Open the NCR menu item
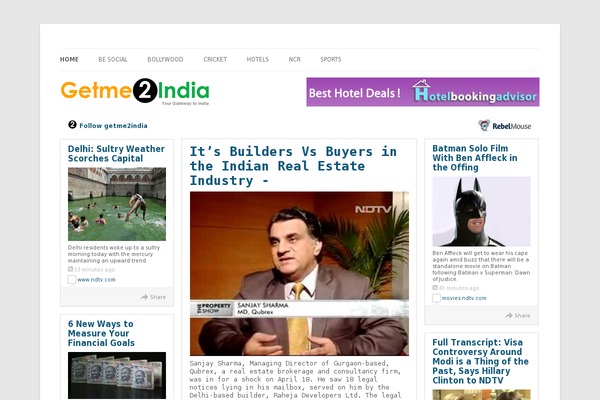Viewport: 600px width, 400px height. pos(295,59)
